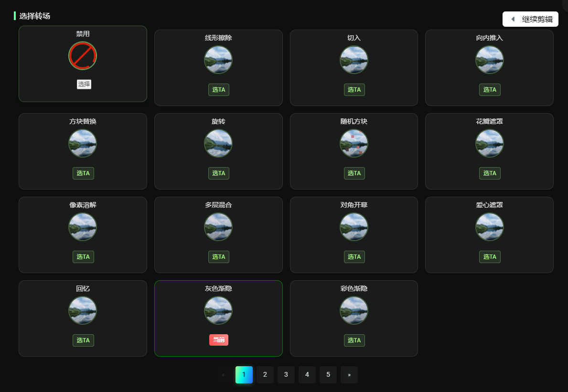Click the 线形擦除 preview thumbnail
This screenshot has width=568, height=392.
(x=218, y=60)
